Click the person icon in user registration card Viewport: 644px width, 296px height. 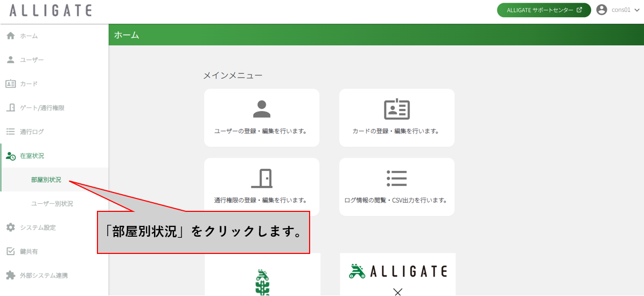(x=262, y=109)
